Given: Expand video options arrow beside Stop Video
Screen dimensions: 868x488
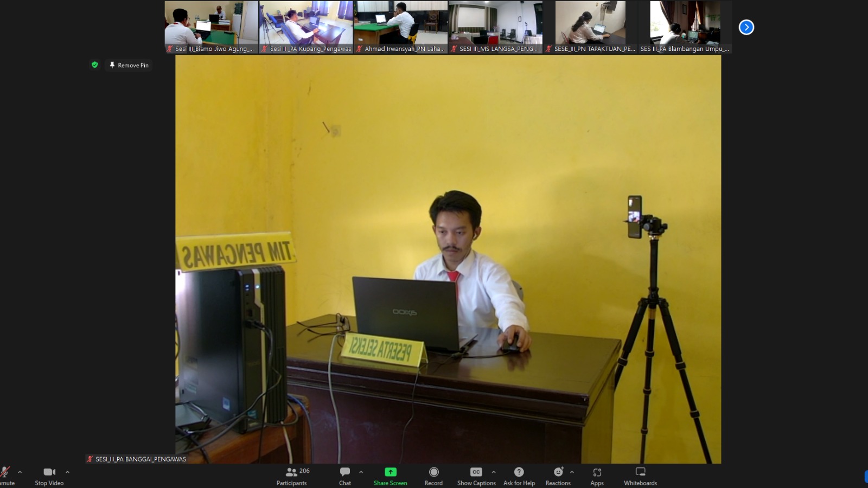Looking at the screenshot, I should pos(67,472).
